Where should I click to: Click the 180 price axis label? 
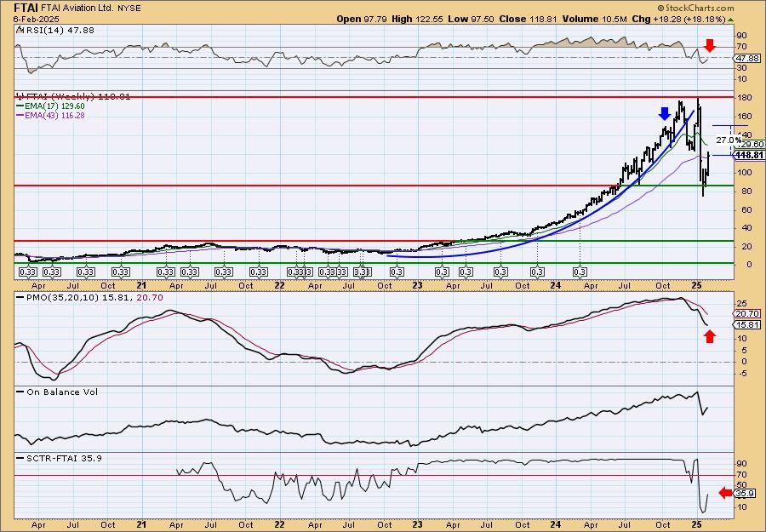(x=744, y=98)
